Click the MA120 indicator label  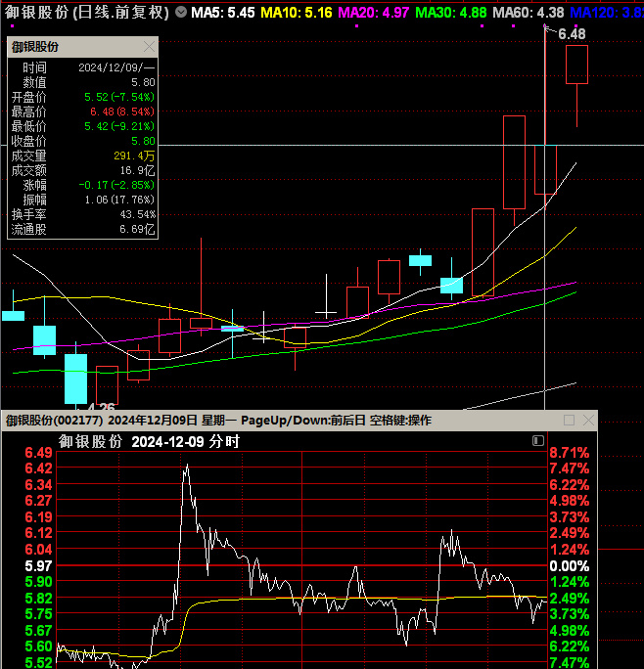[x=605, y=13]
